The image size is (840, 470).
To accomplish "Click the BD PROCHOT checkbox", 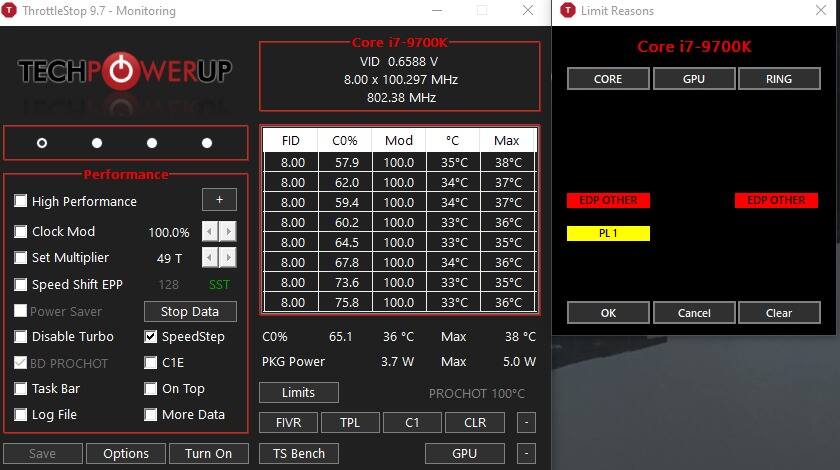I will (x=20, y=363).
